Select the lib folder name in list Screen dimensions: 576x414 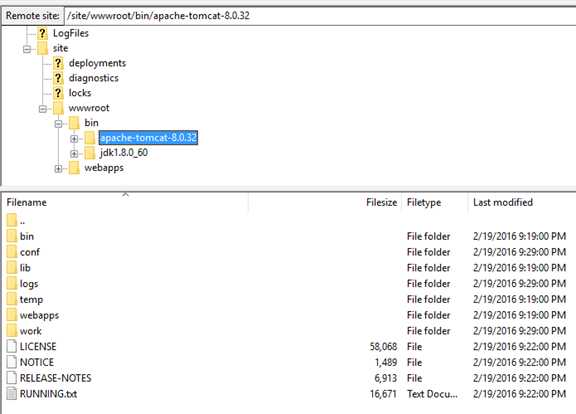(x=25, y=268)
